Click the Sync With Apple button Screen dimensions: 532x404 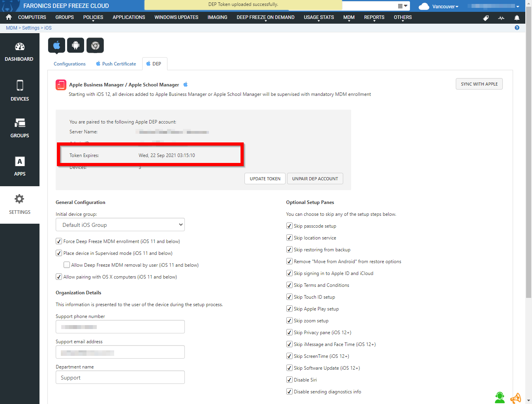[x=479, y=84]
